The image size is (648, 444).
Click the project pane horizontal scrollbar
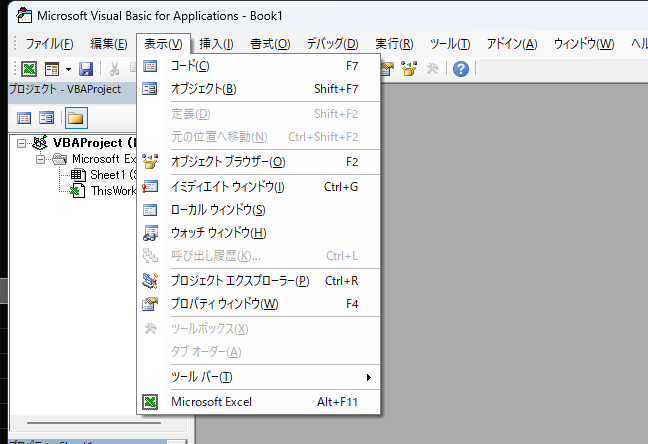tap(94, 423)
